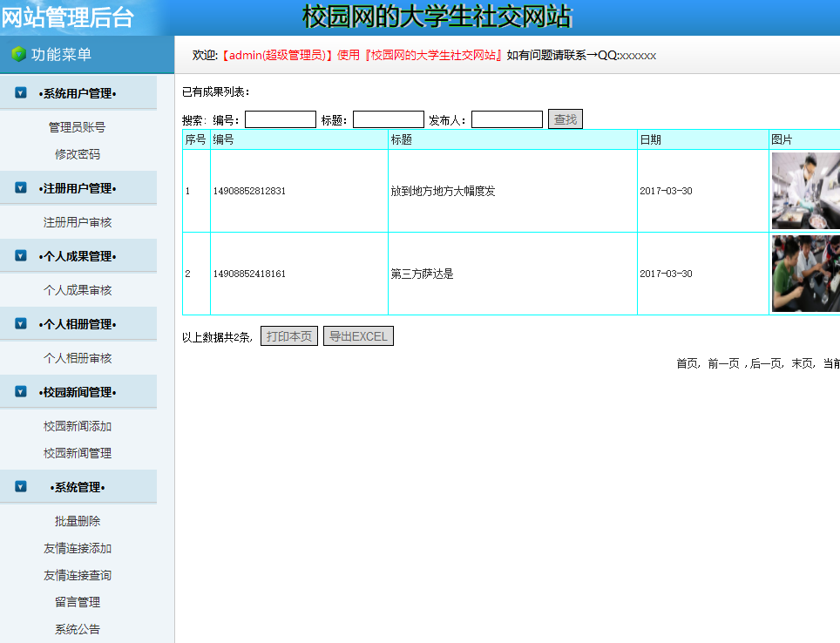Select the 个人相册管理 menu header
The height and width of the screenshot is (643, 840).
tap(78, 324)
